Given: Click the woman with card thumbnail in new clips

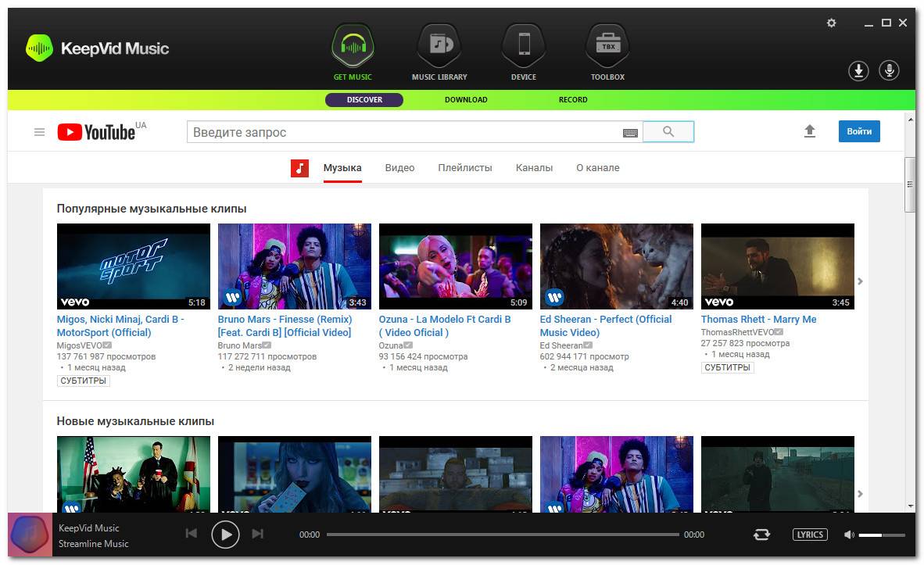Looking at the screenshot, I should point(295,474).
